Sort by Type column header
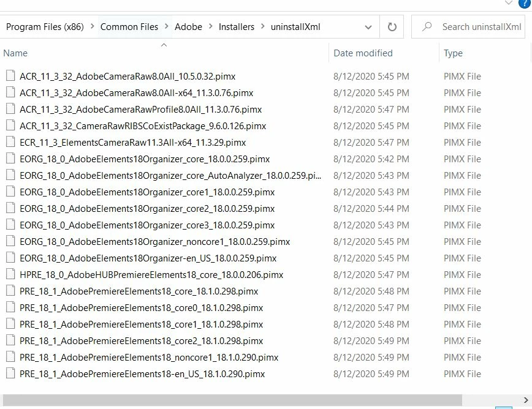Screen dimensions: 532x409 click(453, 53)
